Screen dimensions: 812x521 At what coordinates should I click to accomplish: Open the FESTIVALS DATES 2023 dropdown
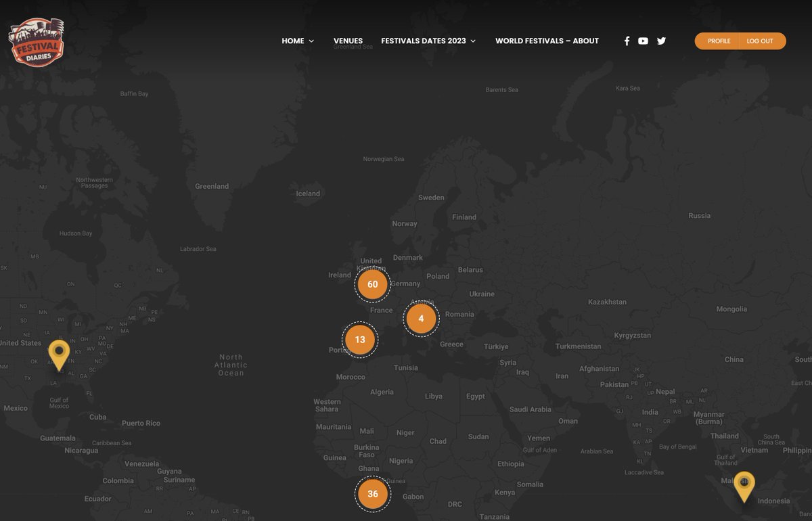coord(424,41)
